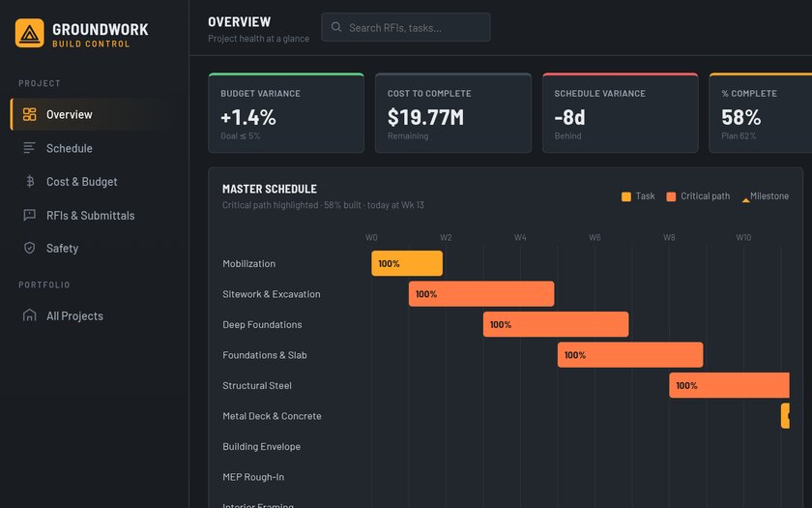Focus the Search RFIs, tasks field
The height and width of the screenshot is (508, 812).
coord(405,27)
